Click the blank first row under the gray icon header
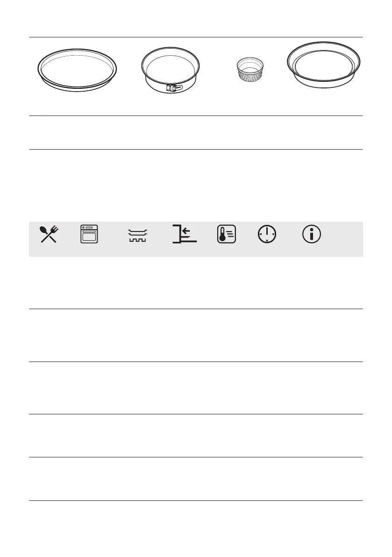This screenshot has height=557, width=392. tap(196, 282)
